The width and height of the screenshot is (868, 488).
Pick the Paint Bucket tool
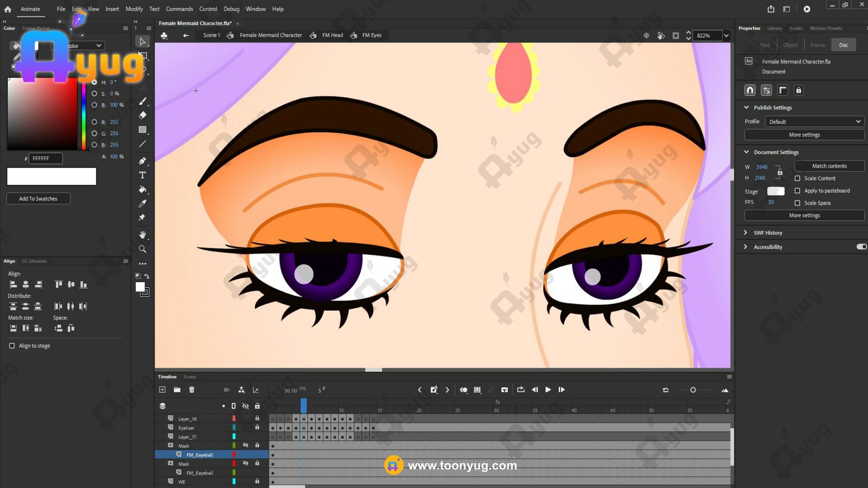(142, 189)
